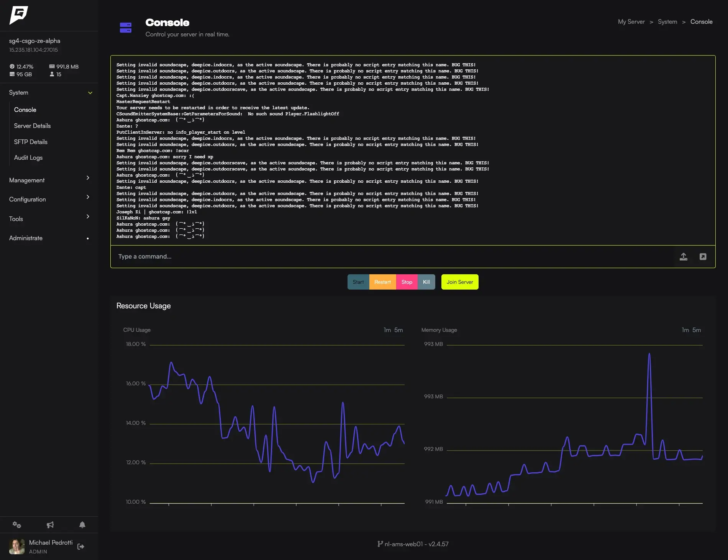Click the My Server breadcrumb link

(x=631, y=22)
